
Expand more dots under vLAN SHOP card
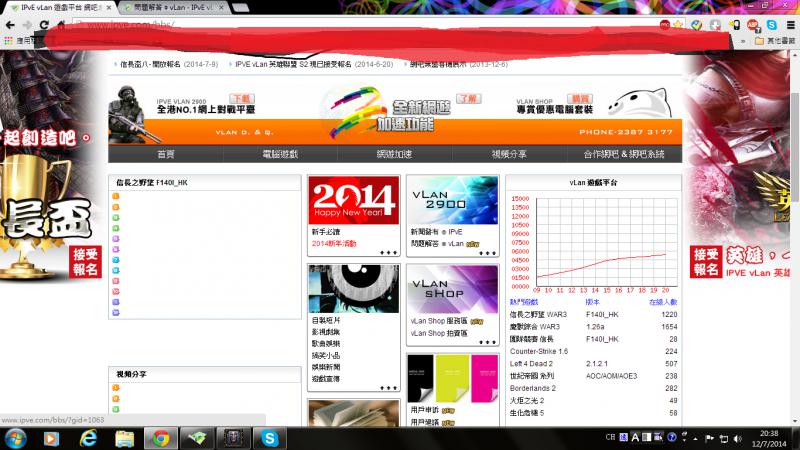click(487, 342)
